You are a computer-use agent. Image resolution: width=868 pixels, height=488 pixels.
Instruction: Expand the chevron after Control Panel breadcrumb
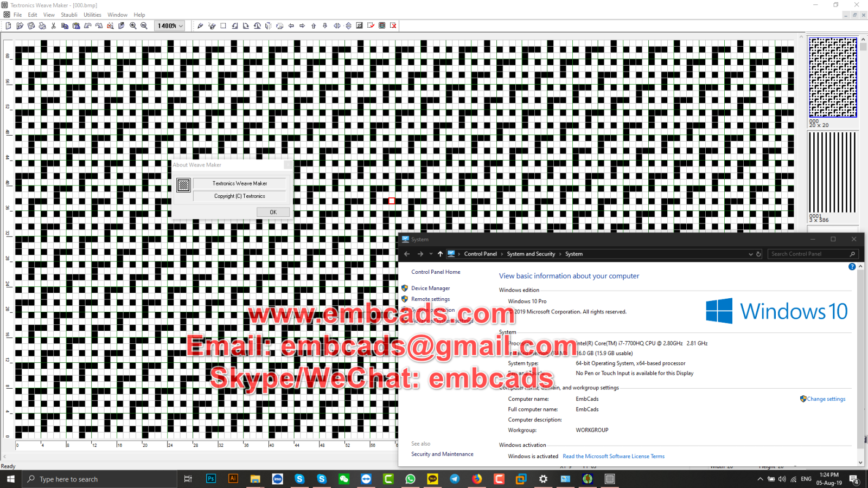(501, 254)
